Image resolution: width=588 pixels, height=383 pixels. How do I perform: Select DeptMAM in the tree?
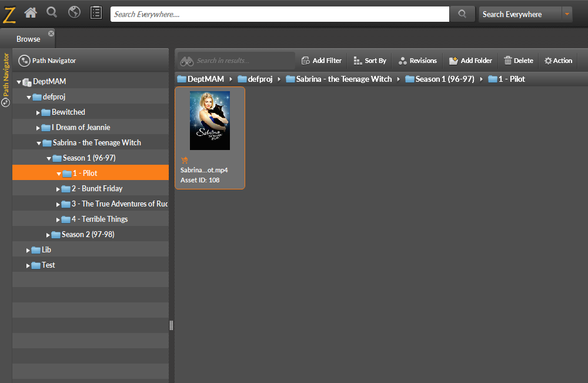pyautogui.click(x=49, y=81)
